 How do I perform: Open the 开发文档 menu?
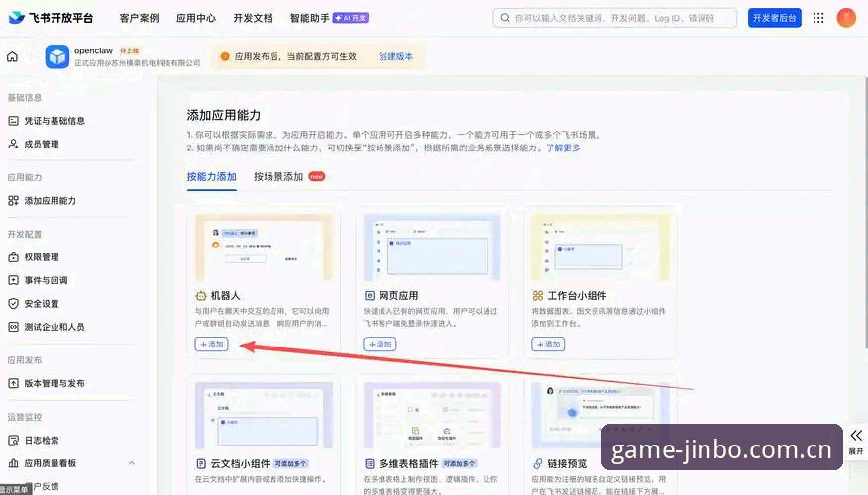coord(253,18)
